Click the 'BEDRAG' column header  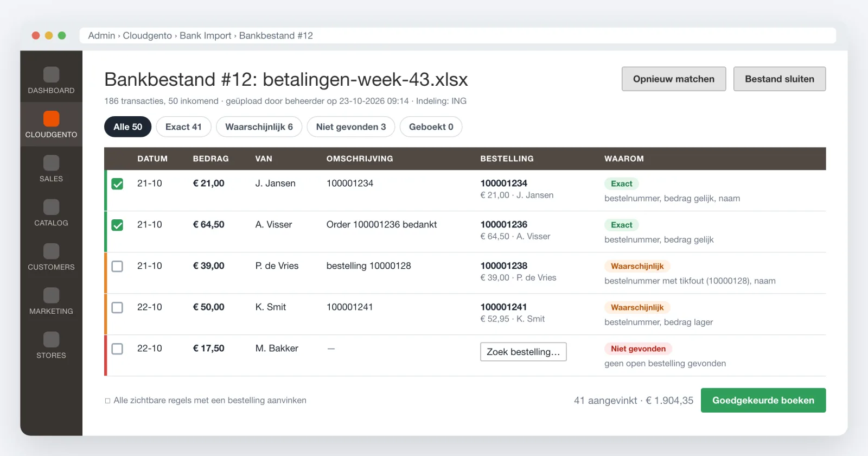point(211,159)
